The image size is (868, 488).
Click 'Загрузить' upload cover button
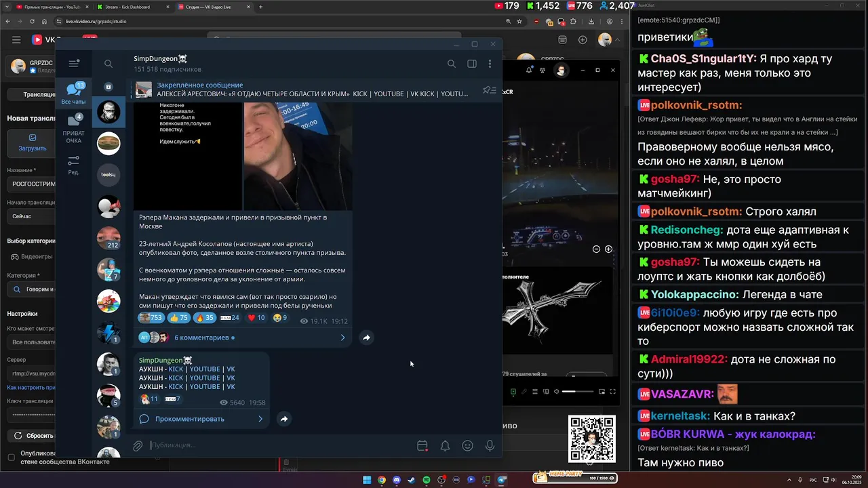[x=33, y=143]
